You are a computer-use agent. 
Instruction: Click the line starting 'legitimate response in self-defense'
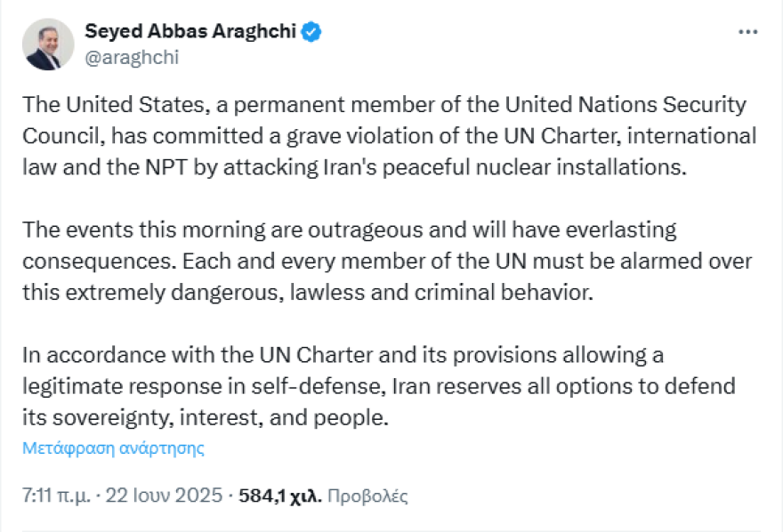coord(379,387)
